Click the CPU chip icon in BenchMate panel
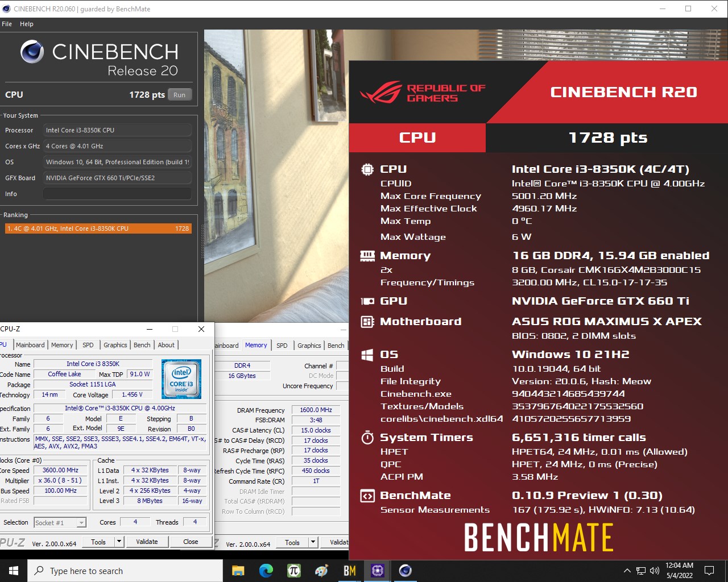The image size is (728, 582). click(367, 169)
